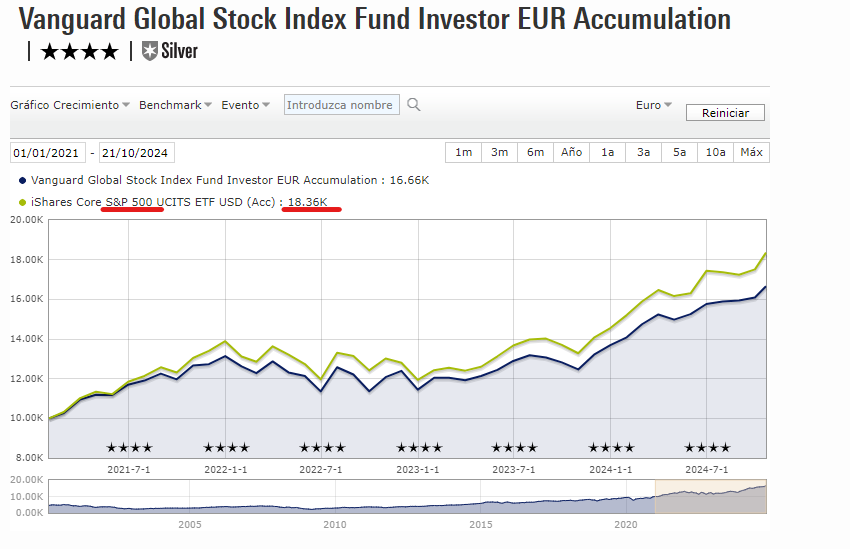Click the search magnifier icon
The width and height of the screenshot is (850, 549).
pyautogui.click(x=414, y=105)
